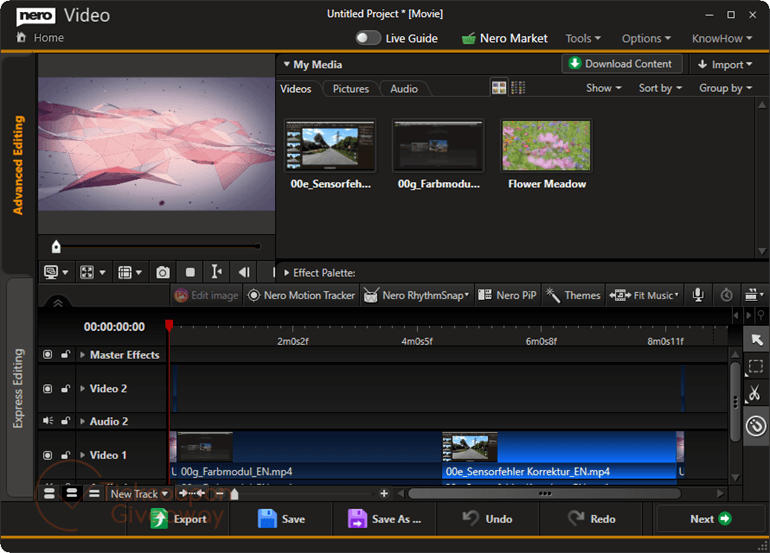Stop playback
Screen dimensions: 770x553
(191, 272)
